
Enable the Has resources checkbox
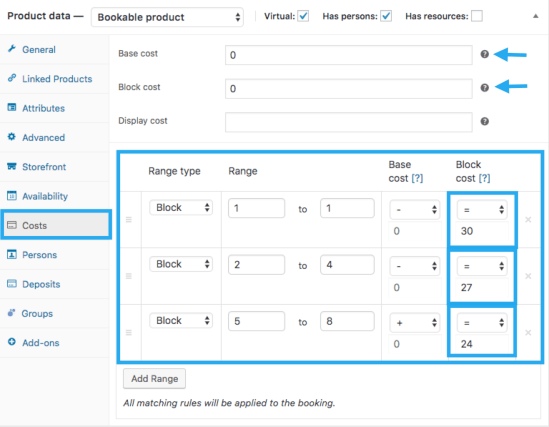pyautogui.click(x=477, y=16)
